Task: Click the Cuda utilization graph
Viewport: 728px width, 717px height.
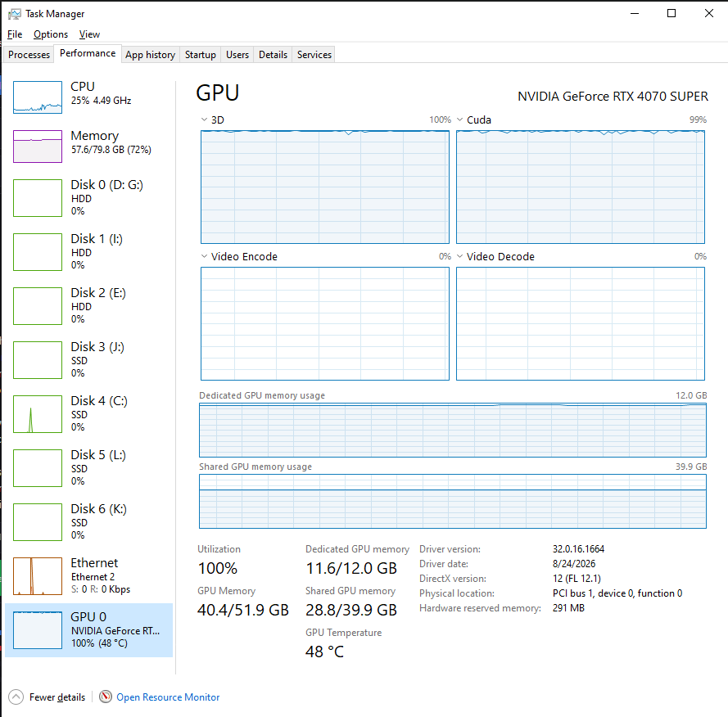Action: click(x=581, y=187)
